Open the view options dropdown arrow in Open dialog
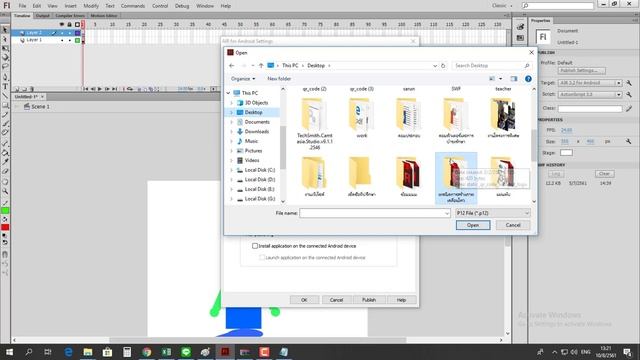Viewport: 640px width, 360px height. [501, 79]
